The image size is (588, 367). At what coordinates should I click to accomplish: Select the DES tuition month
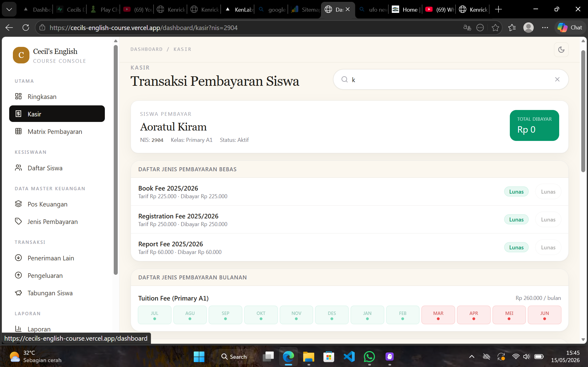coord(332,315)
